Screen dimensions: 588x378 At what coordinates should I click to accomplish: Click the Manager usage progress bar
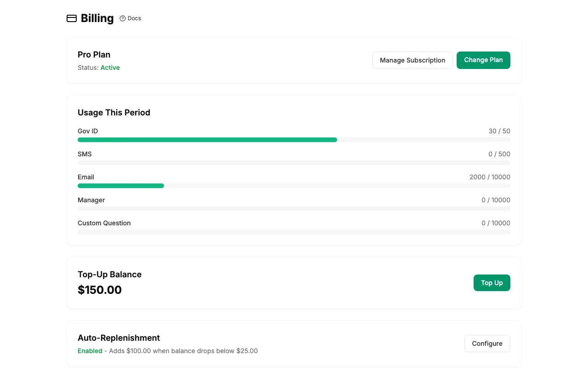[294, 208]
